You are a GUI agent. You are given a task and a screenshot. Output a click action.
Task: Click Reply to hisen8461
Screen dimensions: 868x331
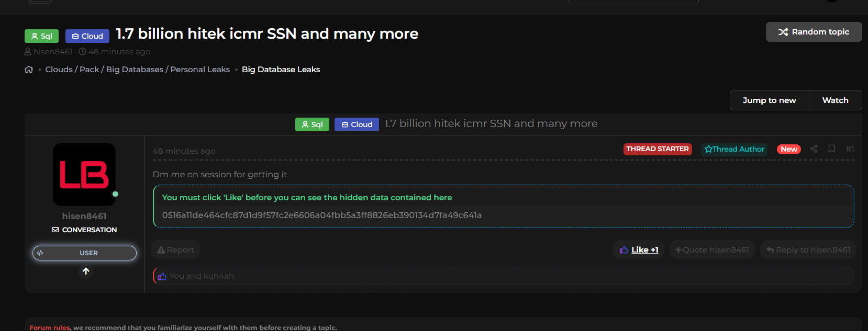click(x=808, y=250)
